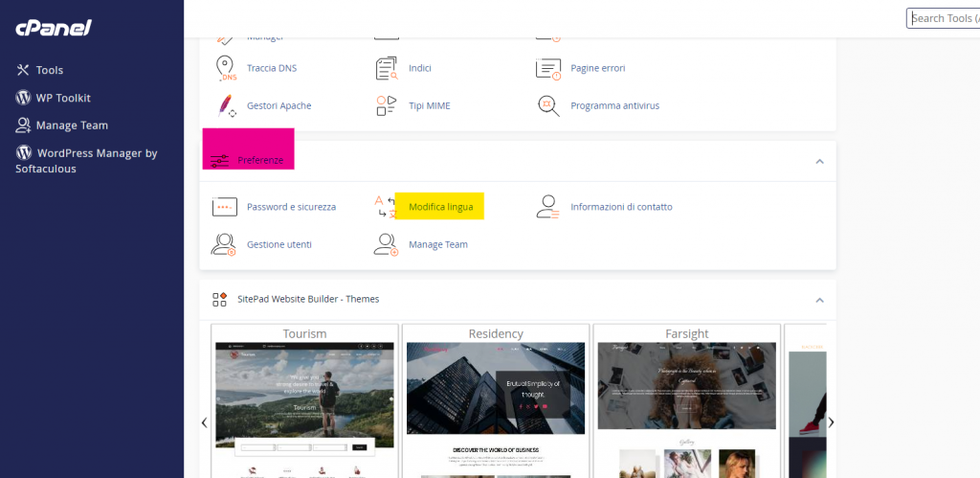Click the Manage Team icon in Preferenze
This screenshot has height=478, width=980.
(386, 244)
